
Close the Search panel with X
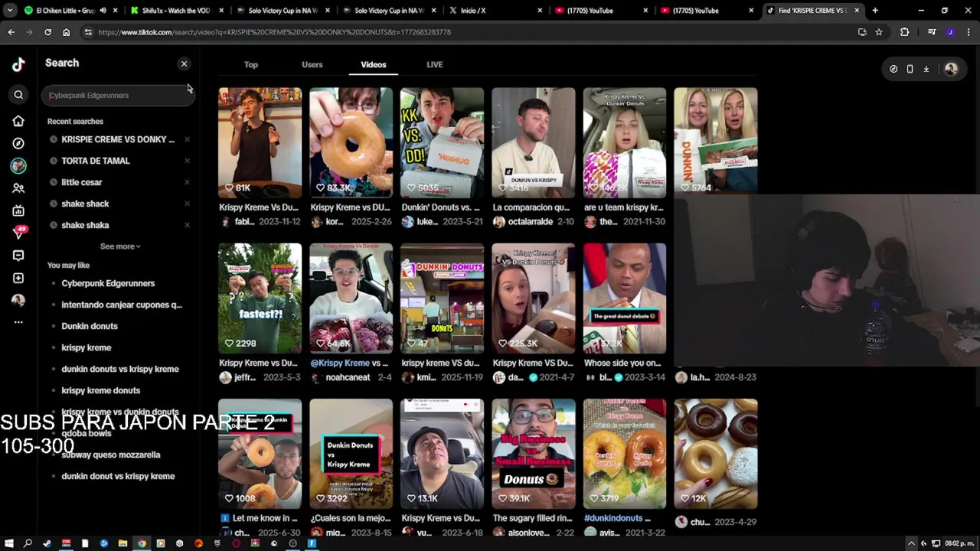click(184, 64)
